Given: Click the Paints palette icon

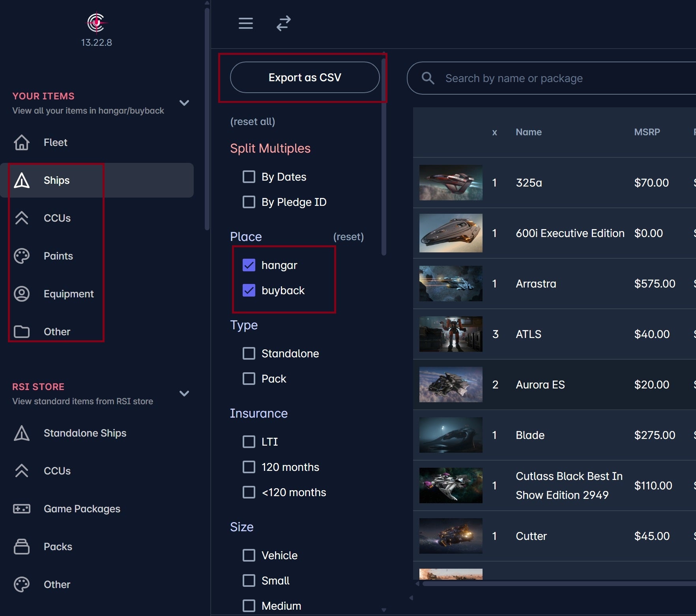Looking at the screenshot, I should pyautogui.click(x=22, y=256).
